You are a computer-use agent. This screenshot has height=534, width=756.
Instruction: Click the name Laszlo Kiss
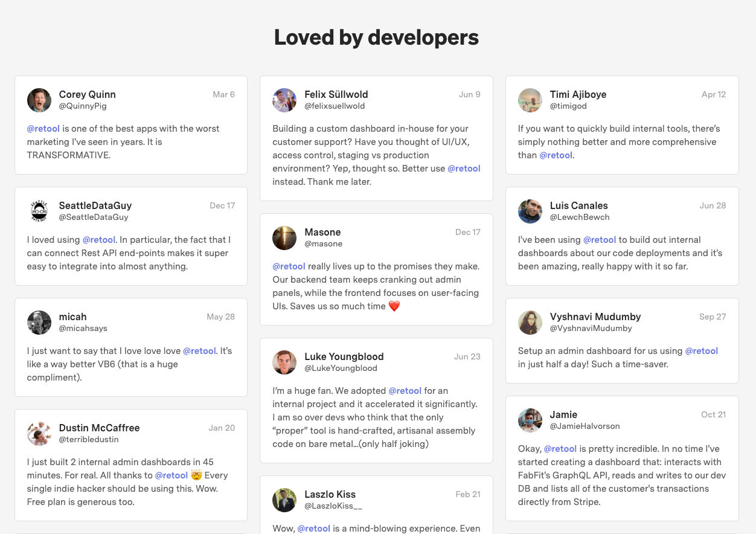(330, 494)
